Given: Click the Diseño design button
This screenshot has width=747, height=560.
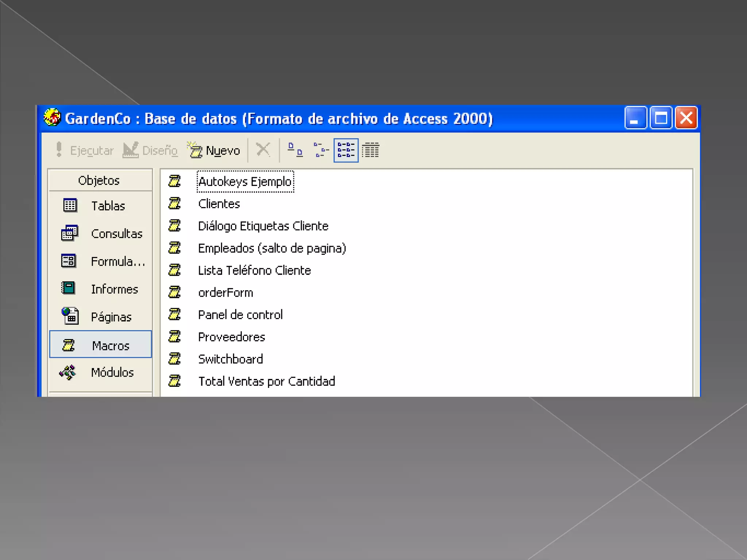Looking at the screenshot, I should 150,150.
